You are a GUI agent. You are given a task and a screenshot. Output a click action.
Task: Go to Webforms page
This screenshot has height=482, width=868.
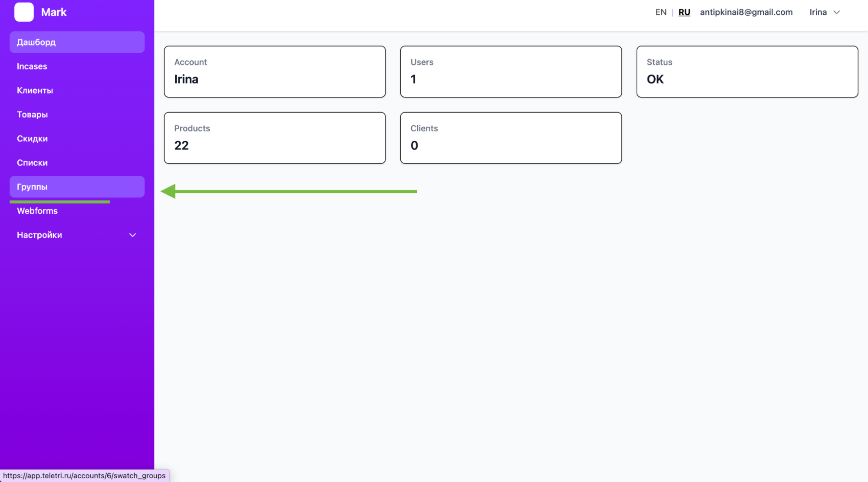click(37, 211)
